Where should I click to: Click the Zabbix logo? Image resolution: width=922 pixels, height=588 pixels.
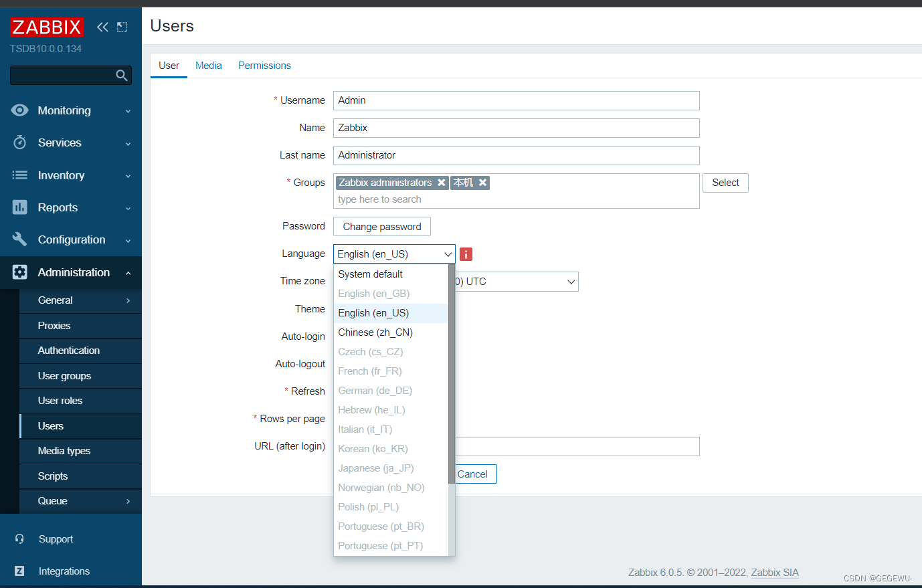pos(47,27)
